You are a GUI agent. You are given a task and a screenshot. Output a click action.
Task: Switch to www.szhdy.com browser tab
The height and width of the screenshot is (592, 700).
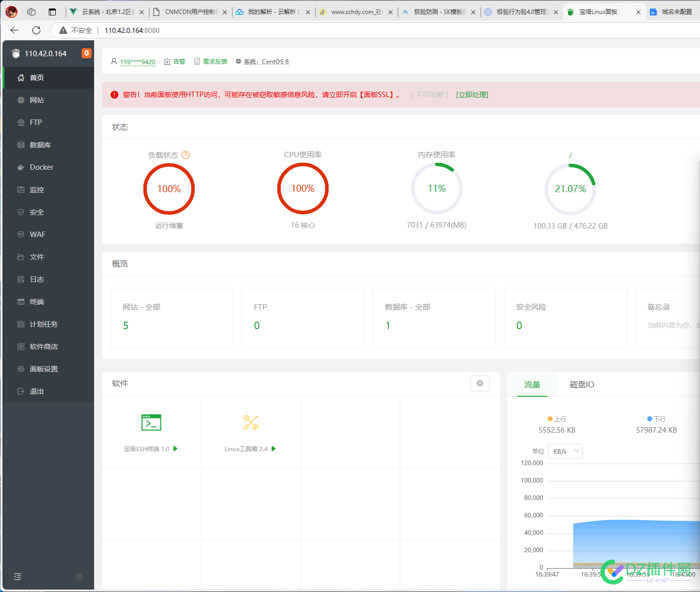pyautogui.click(x=356, y=12)
